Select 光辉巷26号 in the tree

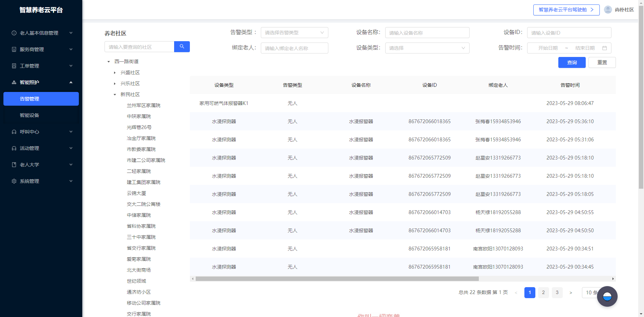coord(139,127)
